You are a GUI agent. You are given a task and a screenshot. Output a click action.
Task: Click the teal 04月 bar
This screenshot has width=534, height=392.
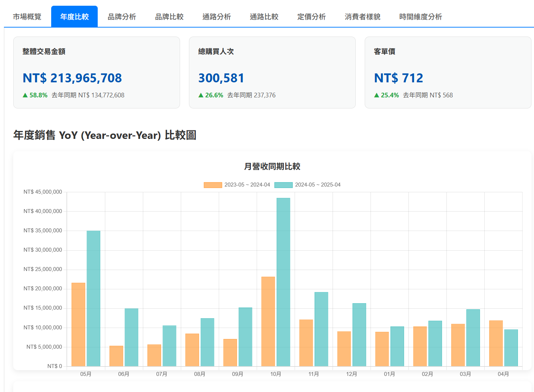[511, 348]
